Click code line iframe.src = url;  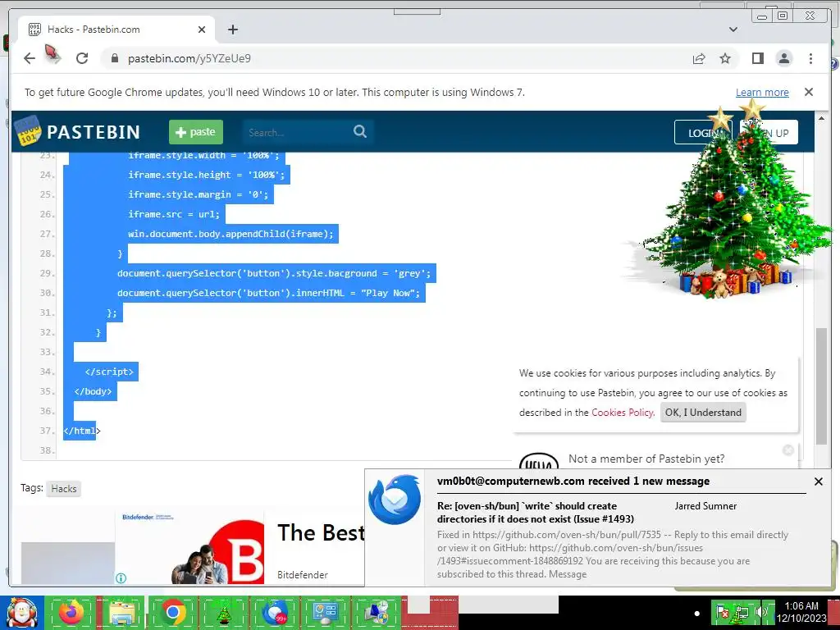pos(174,214)
